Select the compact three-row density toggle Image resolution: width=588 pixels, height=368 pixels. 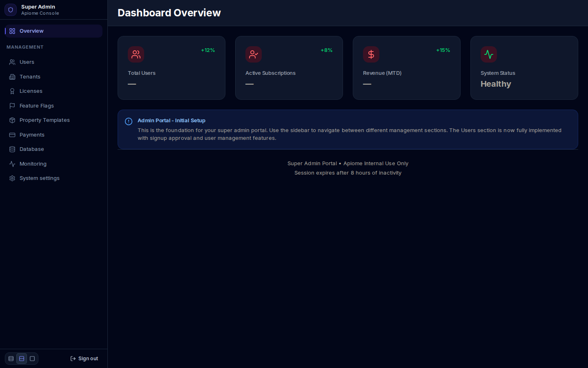(11, 359)
